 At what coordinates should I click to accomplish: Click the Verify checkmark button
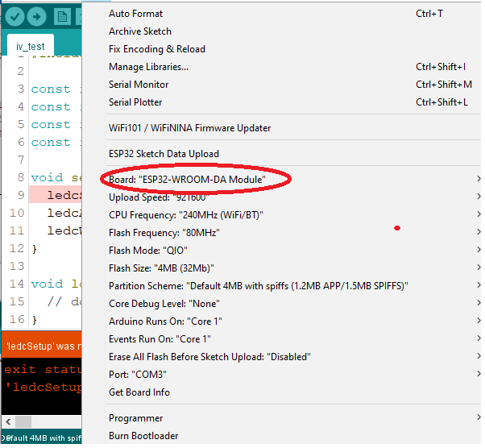click(x=14, y=17)
